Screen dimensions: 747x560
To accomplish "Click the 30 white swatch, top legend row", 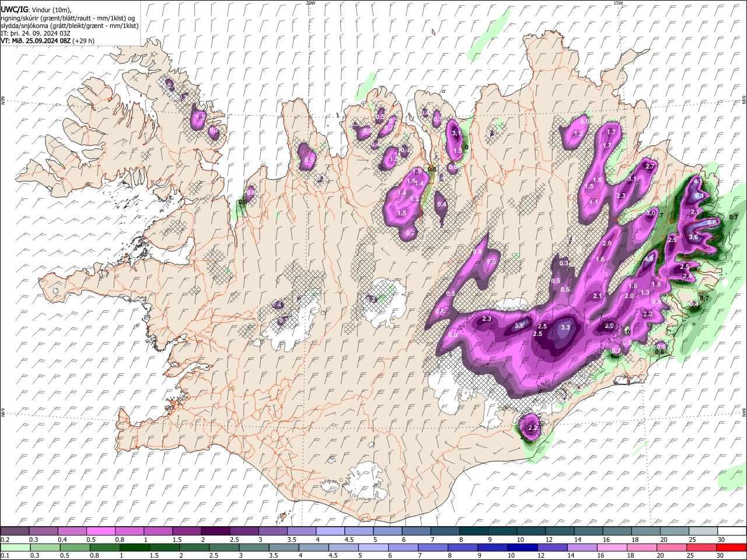I will pyautogui.click(x=732, y=531).
